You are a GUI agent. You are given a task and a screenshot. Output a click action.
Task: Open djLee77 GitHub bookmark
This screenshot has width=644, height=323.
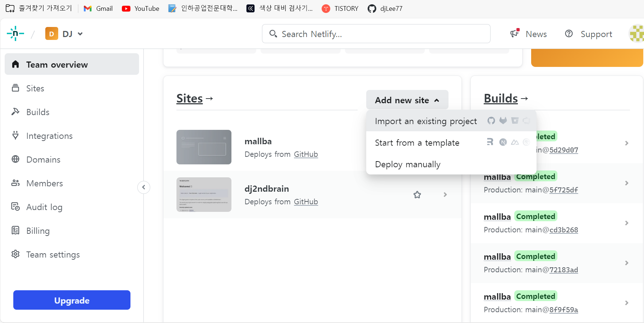click(x=385, y=8)
